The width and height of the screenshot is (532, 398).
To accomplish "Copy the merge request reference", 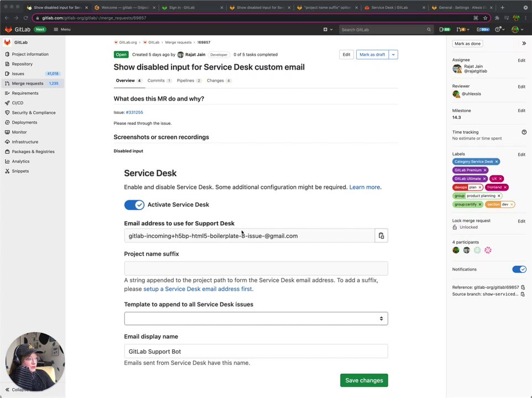I will 523,287.
